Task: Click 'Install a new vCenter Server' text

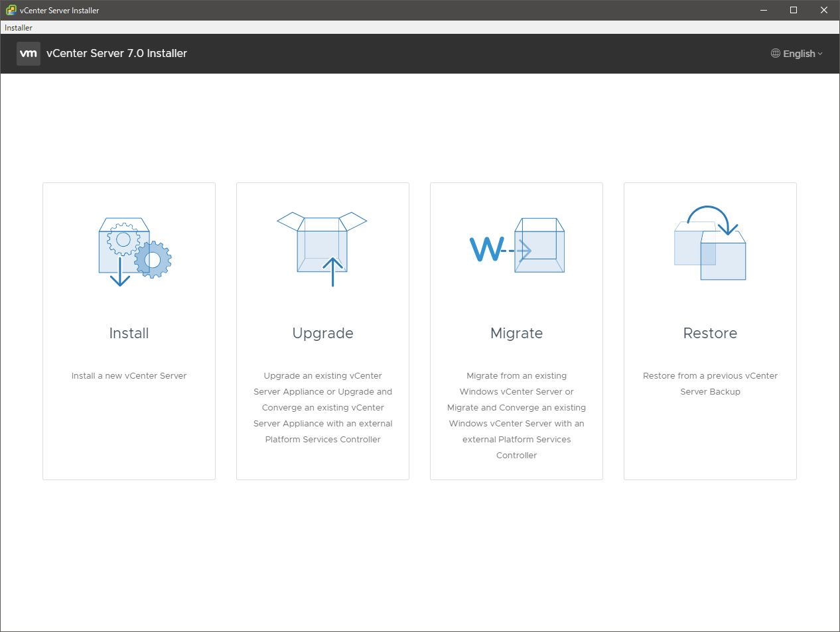Action: pos(129,376)
